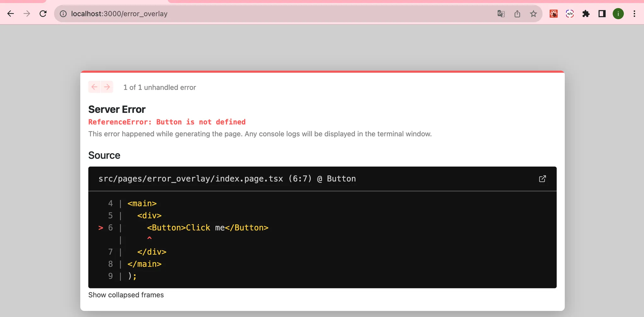
Task: Open index.page.tsx source in editor
Action: [542, 179]
